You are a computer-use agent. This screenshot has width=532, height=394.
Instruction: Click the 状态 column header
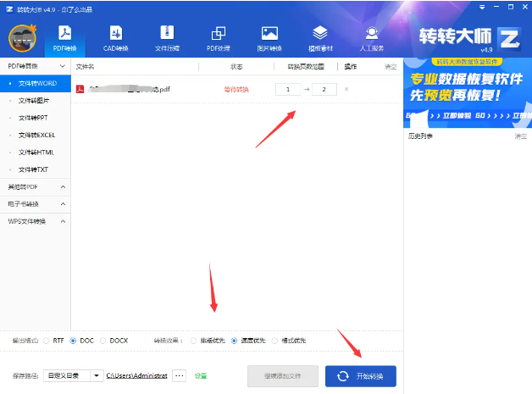click(x=236, y=67)
